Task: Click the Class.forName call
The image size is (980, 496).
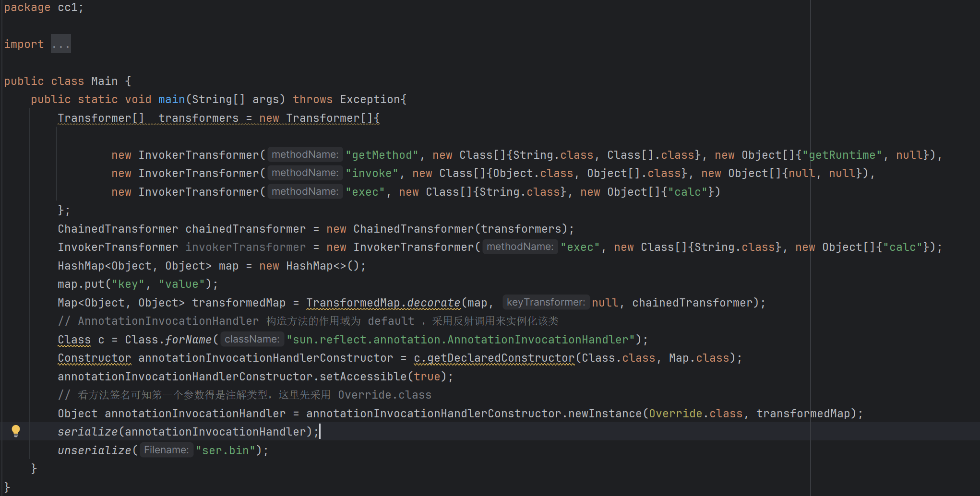Action: click(x=168, y=340)
